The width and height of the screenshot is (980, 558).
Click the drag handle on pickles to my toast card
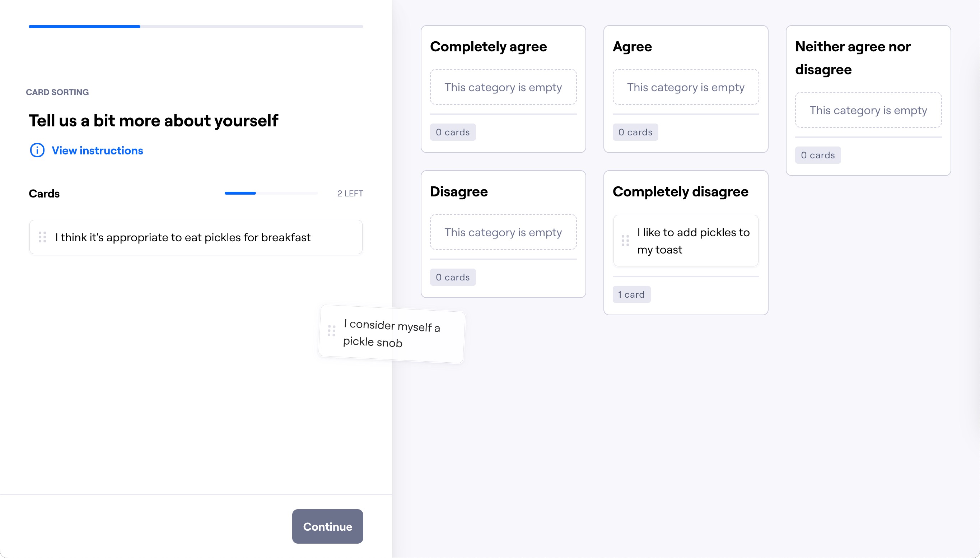click(625, 241)
